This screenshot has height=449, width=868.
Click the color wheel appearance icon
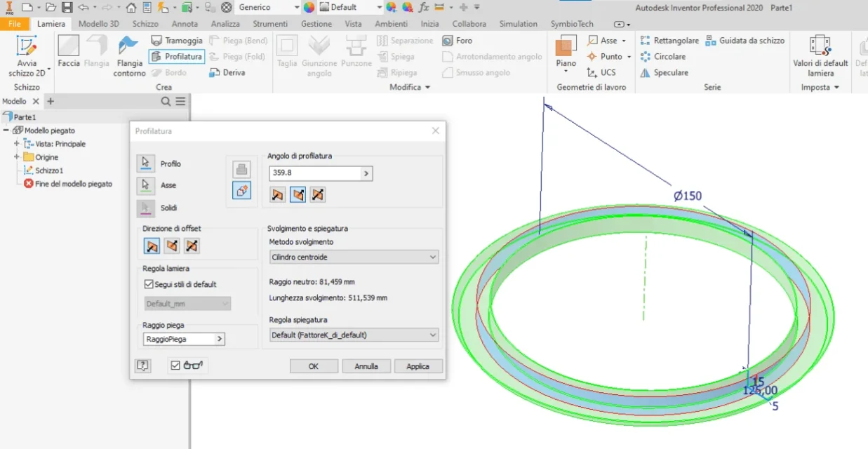point(309,7)
